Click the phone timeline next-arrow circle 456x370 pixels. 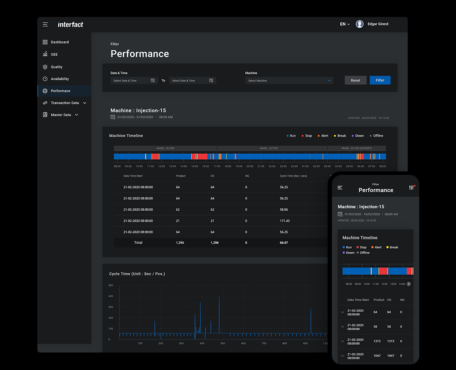point(409,284)
